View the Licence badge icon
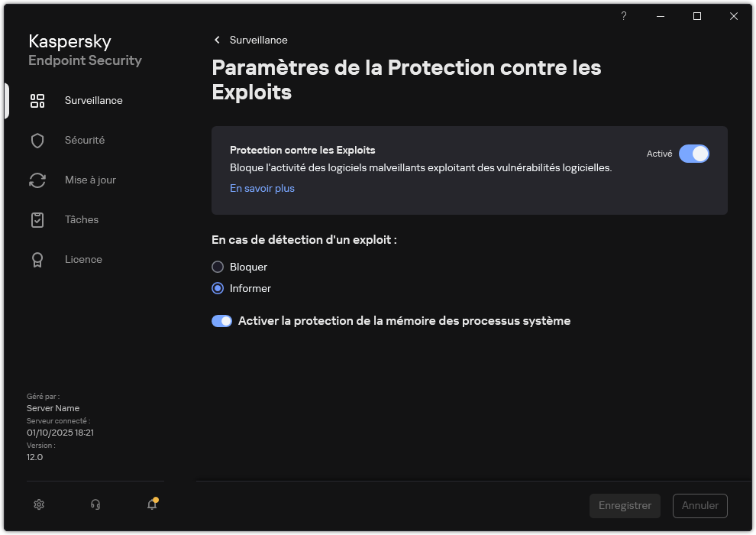The width and height of the screenshot is (756, 535). coord(37,259)
